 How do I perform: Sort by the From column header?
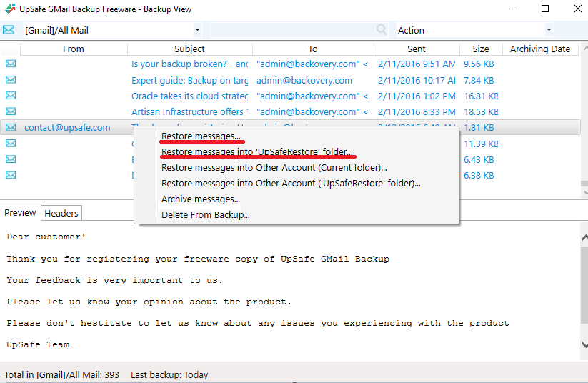tap(74, 49)
